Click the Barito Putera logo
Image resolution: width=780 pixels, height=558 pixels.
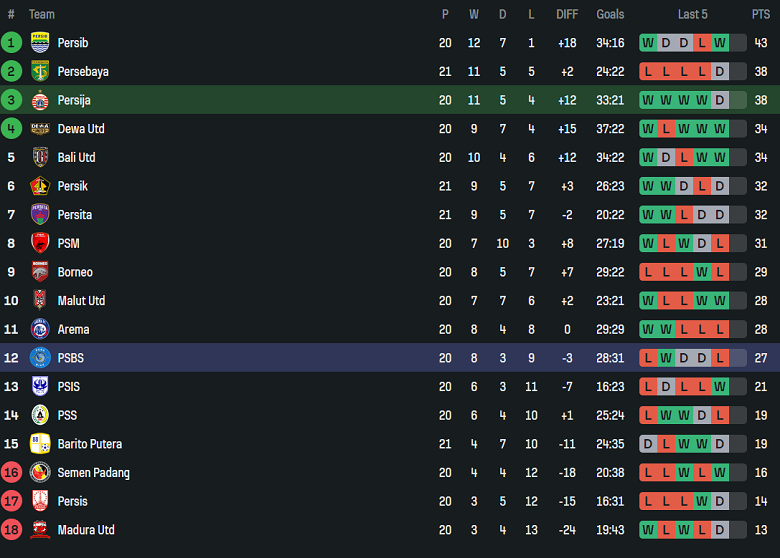[40, 444]
